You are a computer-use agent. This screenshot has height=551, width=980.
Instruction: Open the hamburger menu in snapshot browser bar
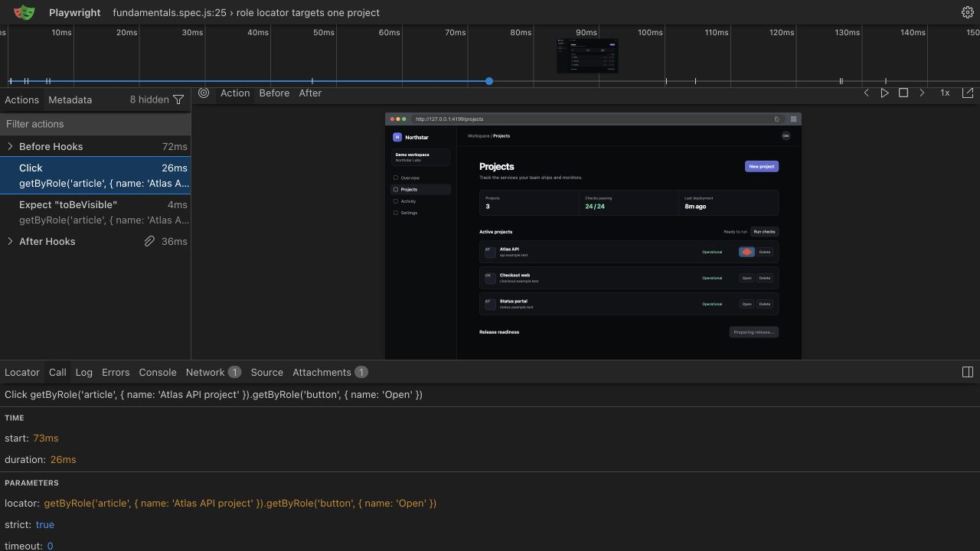793,119
